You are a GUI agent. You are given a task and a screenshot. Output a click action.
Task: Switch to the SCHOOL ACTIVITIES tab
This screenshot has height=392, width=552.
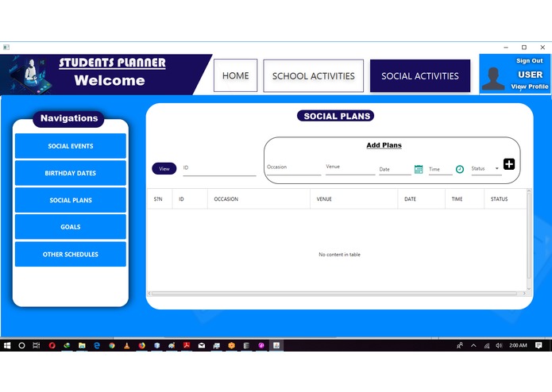point(313,76)
